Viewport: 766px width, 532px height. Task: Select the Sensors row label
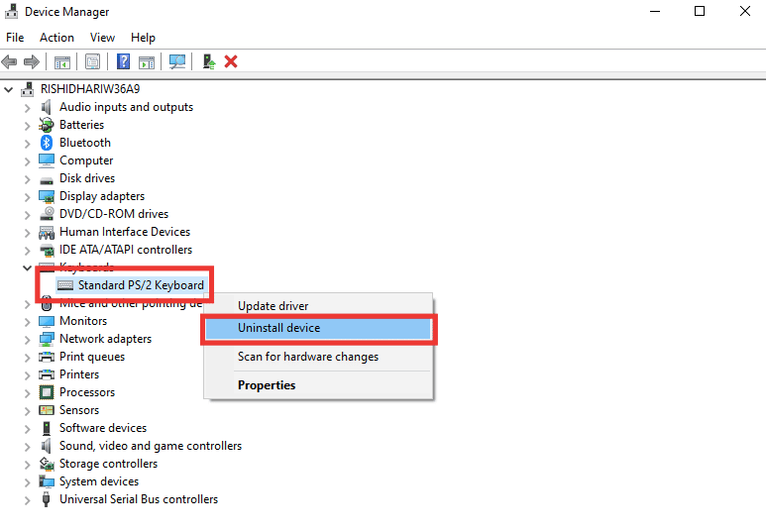[79, 410]
